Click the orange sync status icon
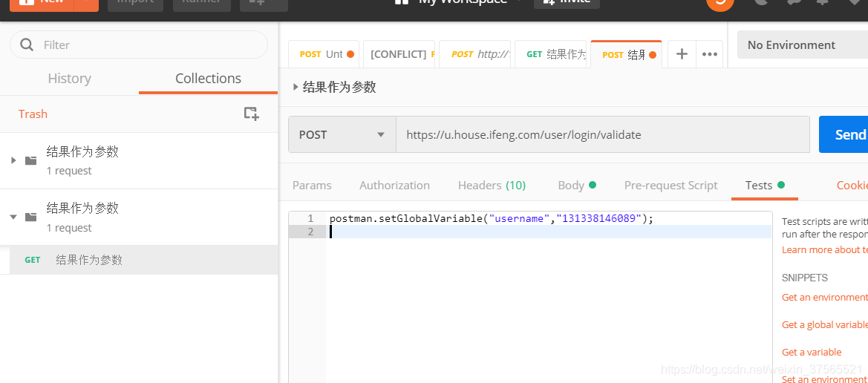This screenshot has width=868, height=383. click(x=720, y=3)
